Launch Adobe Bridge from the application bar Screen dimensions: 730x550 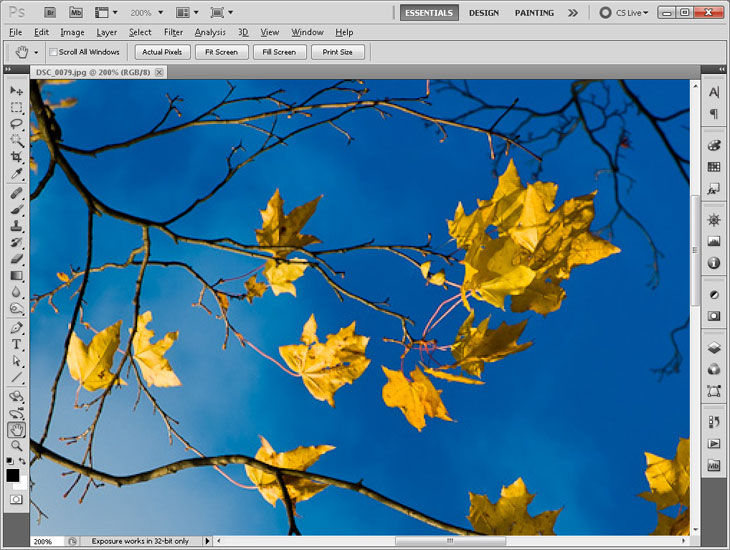50,13
